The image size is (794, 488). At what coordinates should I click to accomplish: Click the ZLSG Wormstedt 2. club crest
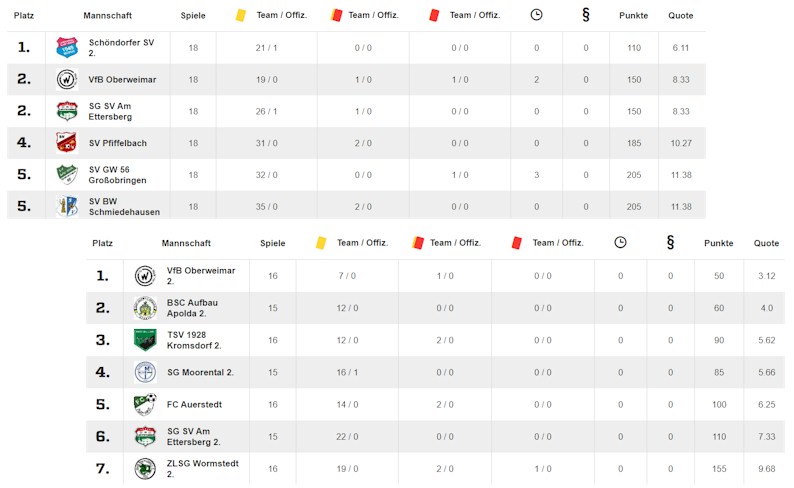pos(145,468)
